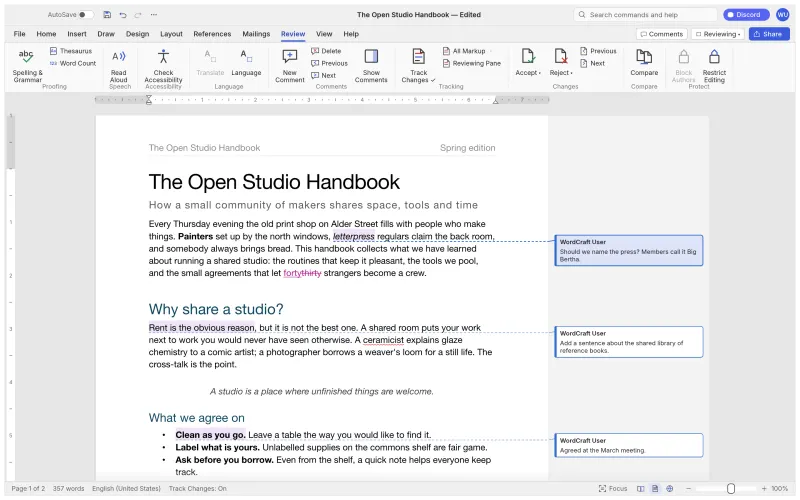Toggle Track Changes in ribbon
Image resolution: width=800 pixels, height=500 pixels.
[x=418, y=65]
